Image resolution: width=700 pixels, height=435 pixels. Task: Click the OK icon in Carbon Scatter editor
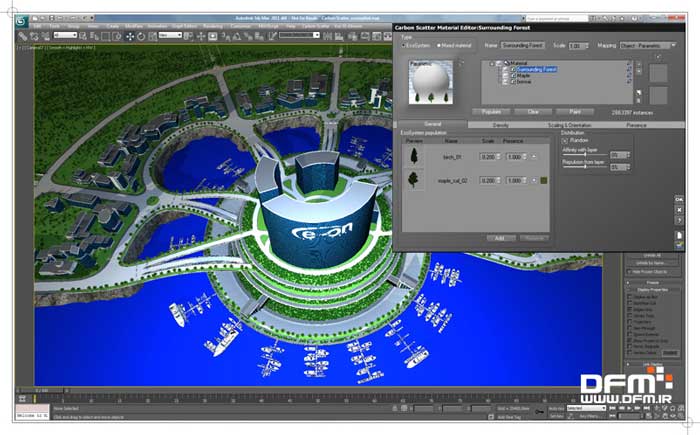(x=679, y=199)
